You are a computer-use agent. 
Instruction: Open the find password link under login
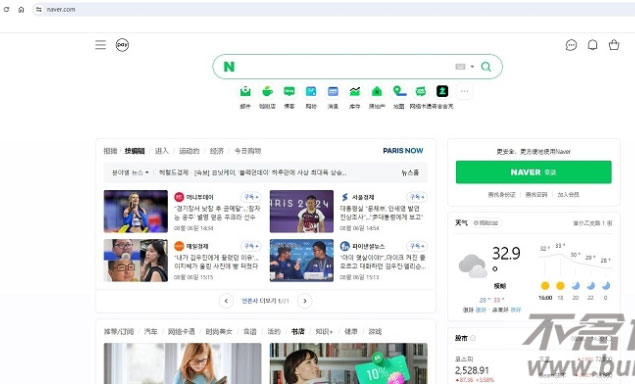point(536,195)
